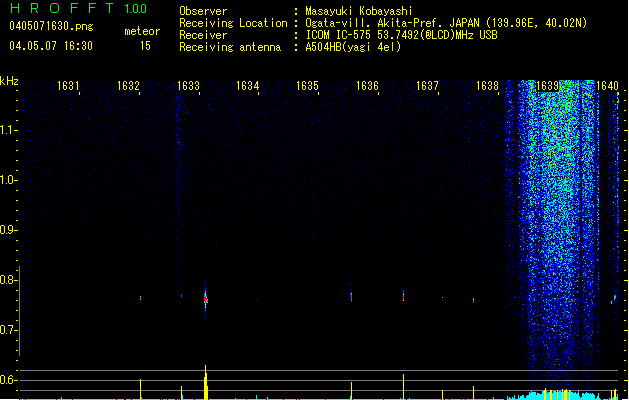Click the 1.1 kHz axis label
The height and width of the screenshot is (400, 629).
click(8, 130)
